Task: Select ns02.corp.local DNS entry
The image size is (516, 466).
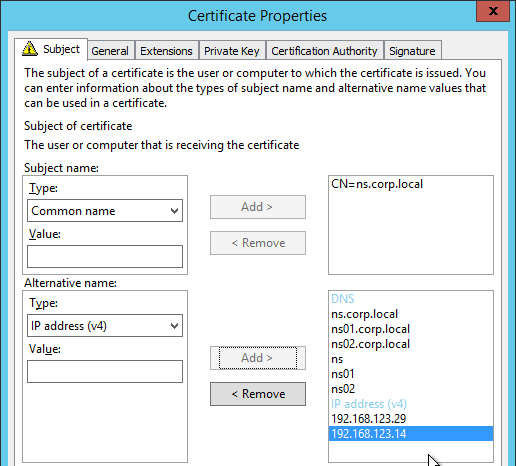Action: 370,344
